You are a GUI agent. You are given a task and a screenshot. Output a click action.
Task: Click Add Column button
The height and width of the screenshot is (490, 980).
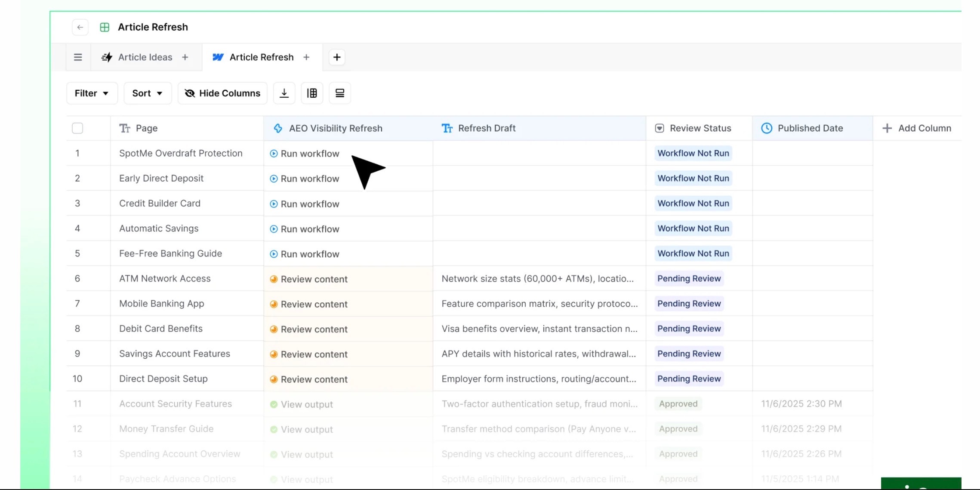(917, 128)
